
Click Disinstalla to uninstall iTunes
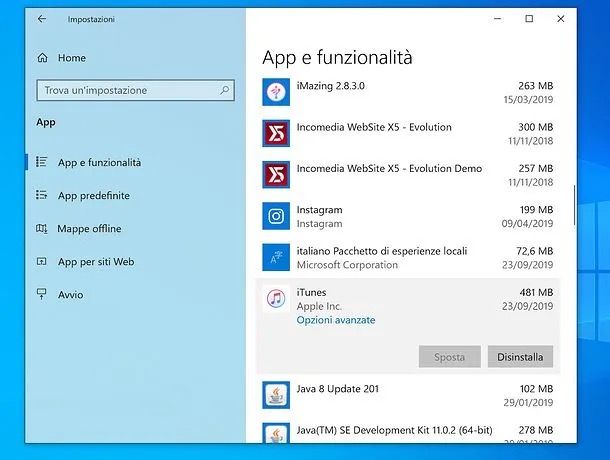[520, 357]
